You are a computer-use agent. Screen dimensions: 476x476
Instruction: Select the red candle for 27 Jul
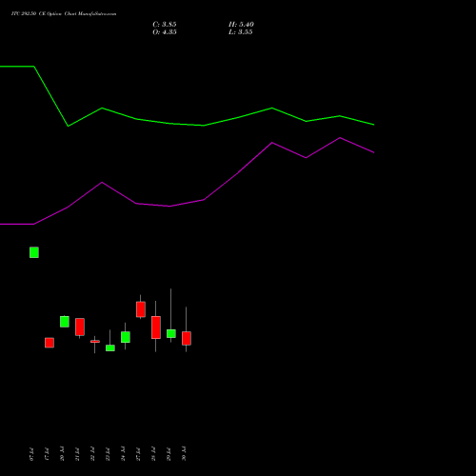pyautogui.click(x=141, y=309)
